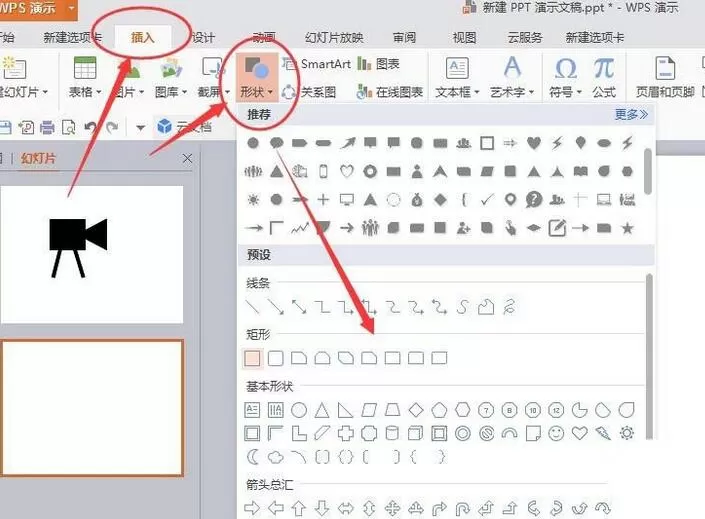Choose the left arrow in 箭头总汇

[276, 509]
